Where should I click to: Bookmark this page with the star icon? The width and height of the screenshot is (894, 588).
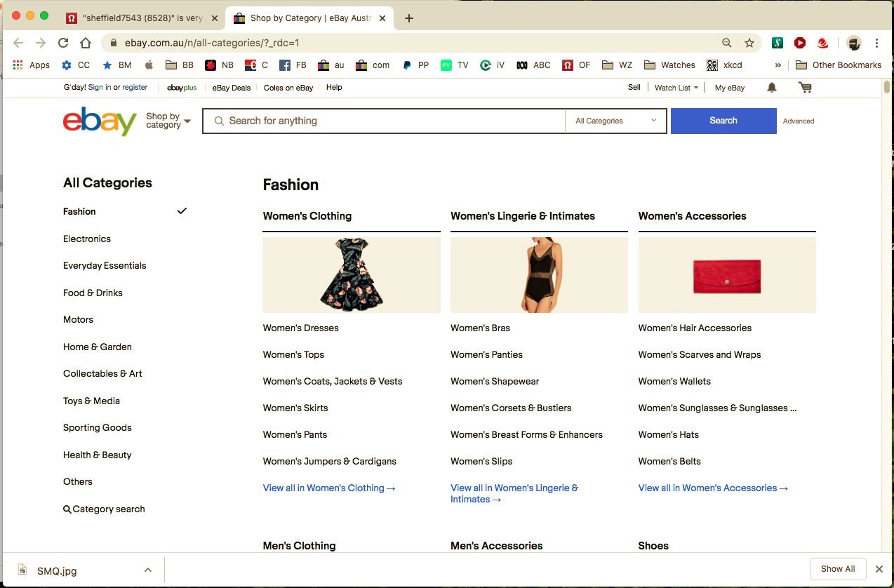tap(749, 43)
